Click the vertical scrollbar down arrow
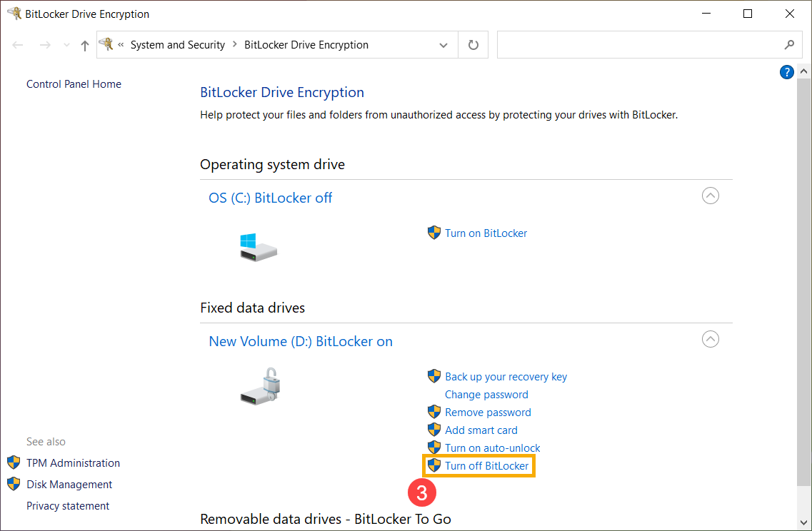Image resolution: width=812 pixels, height=531 pixels. click(803, 522)
